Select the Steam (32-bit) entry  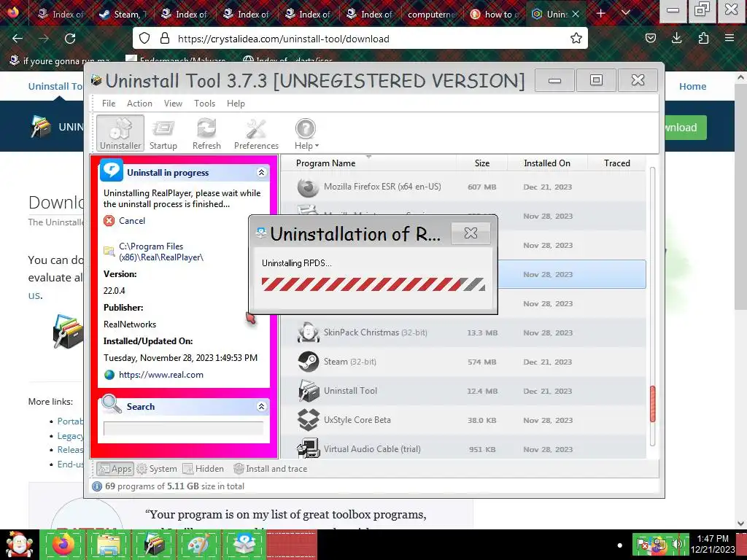[463, 362]
